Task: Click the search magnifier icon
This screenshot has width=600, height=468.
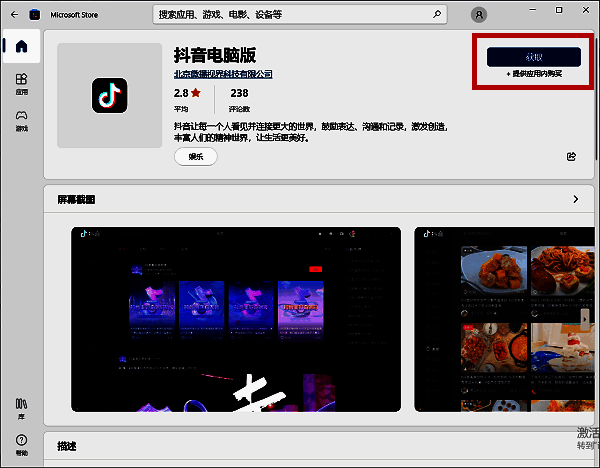Action: (x=437, y=15)
